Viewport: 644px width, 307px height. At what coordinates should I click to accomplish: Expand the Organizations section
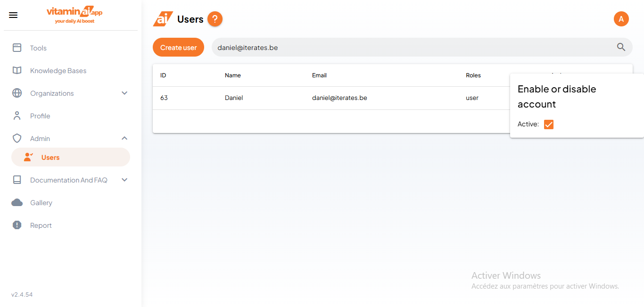point(124,93)
